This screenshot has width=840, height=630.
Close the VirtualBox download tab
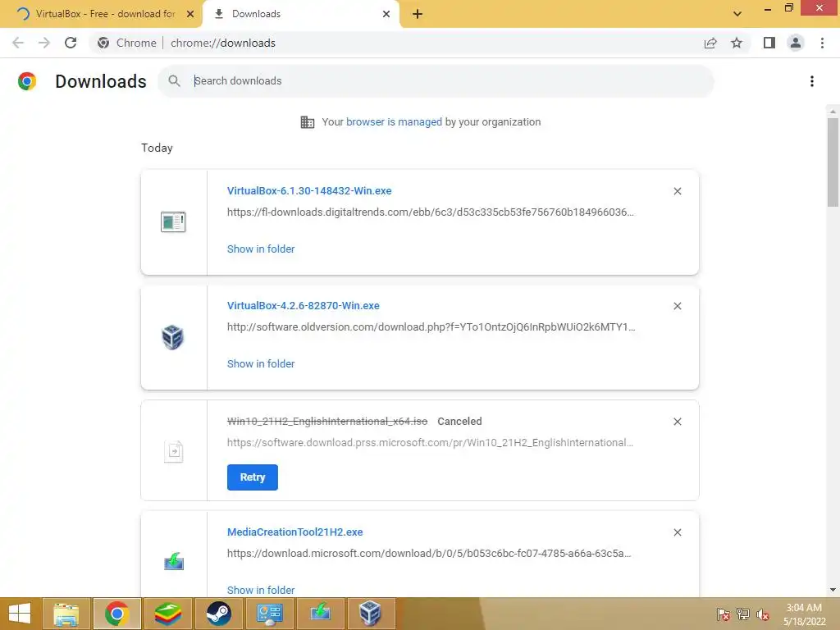190,14
